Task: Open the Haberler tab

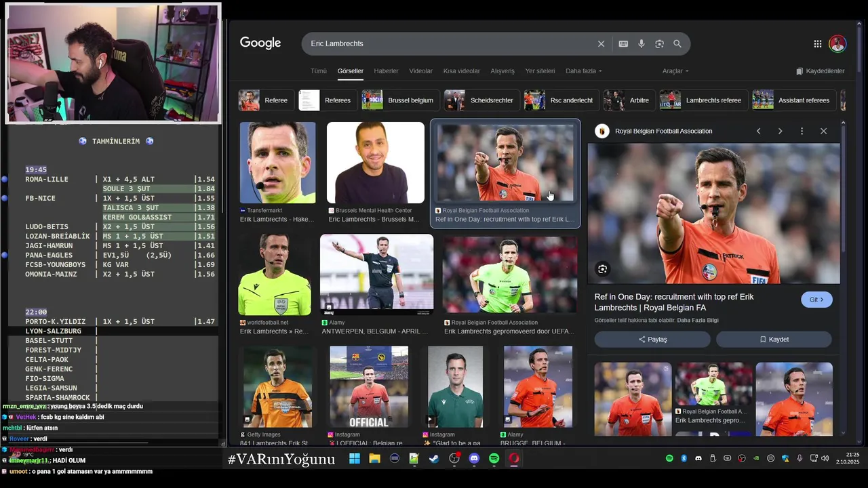Action: pos(386,71)
